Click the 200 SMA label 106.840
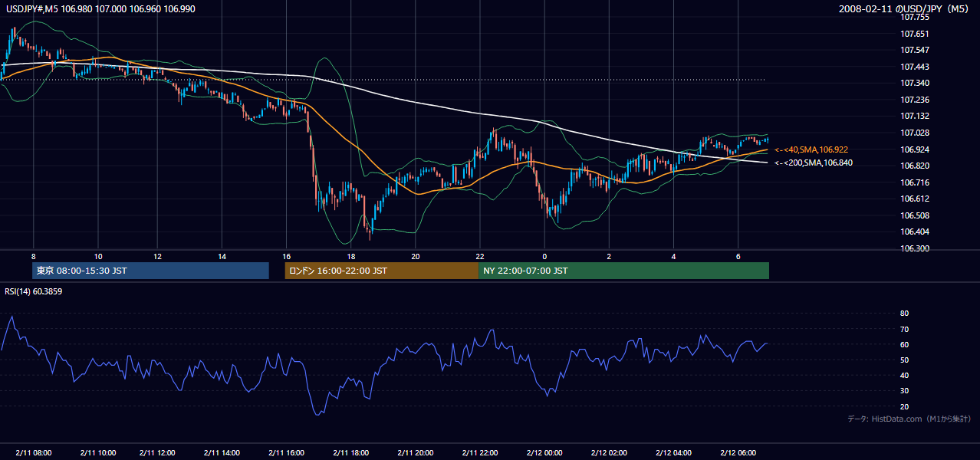 click(x=814, y=163)
